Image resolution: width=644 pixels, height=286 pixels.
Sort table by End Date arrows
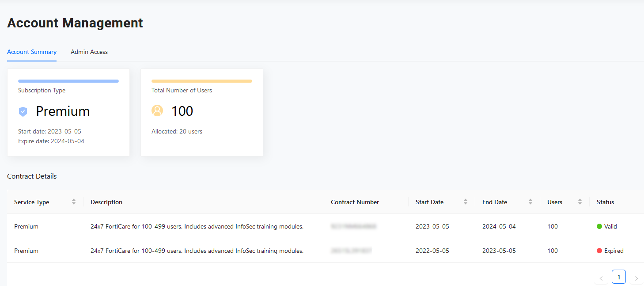530,202
